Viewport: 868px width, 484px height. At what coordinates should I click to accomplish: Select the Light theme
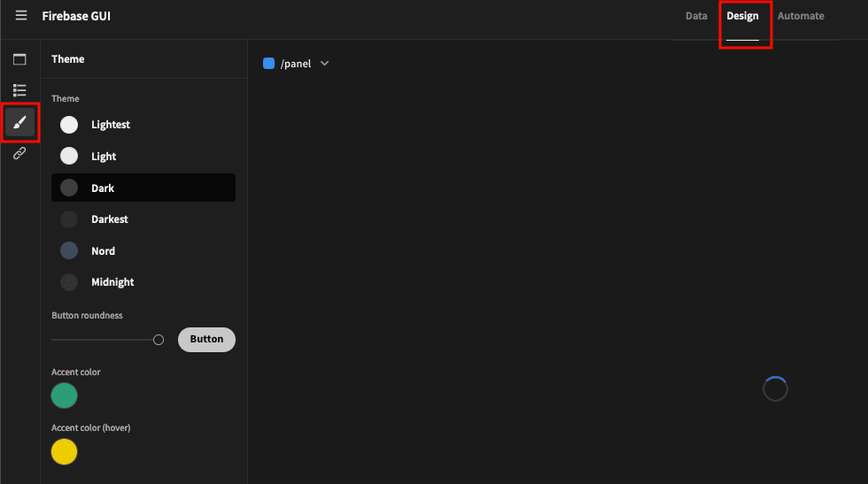point(143,156)
